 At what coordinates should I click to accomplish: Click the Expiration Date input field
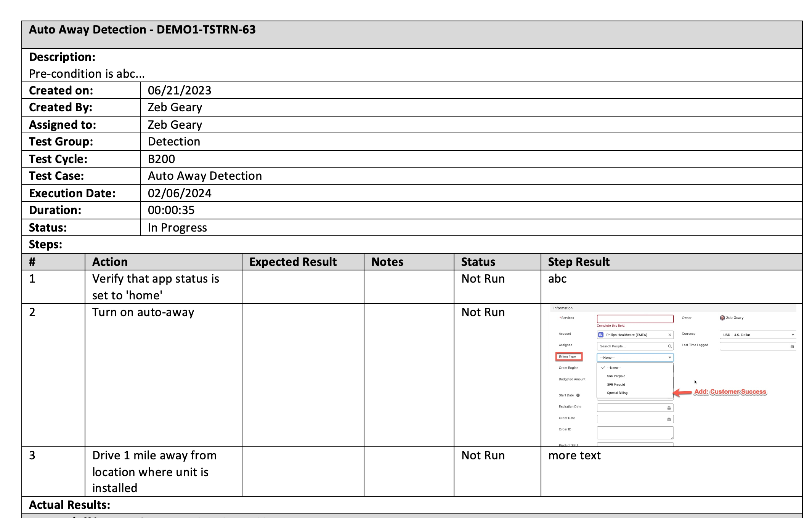tap(635, 408)
